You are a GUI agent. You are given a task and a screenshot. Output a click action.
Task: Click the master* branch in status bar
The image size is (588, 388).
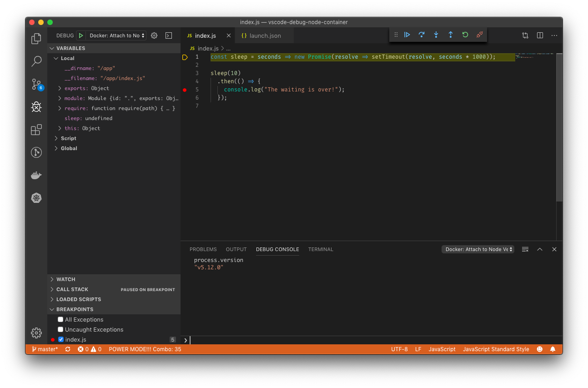coord(45,349)
